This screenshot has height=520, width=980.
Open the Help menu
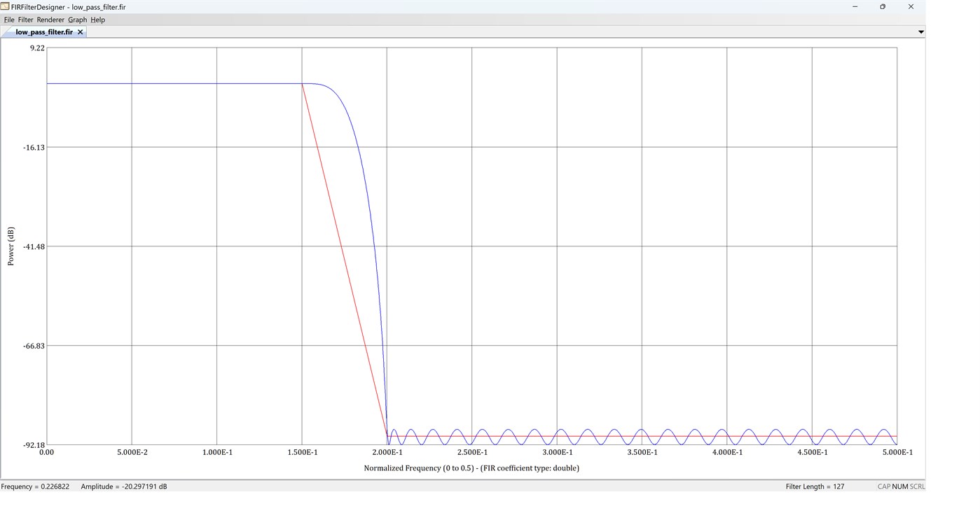tap(97, 20)
